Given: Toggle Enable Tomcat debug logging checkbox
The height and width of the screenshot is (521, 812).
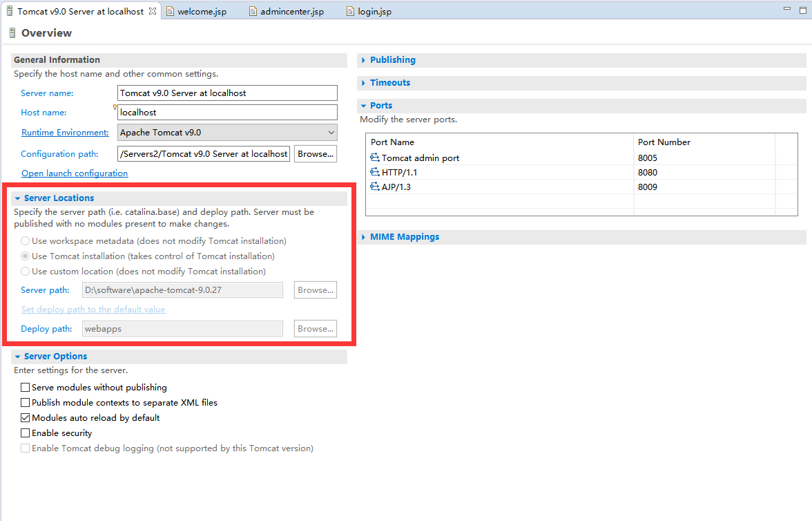Looking at the screenshot, I should [25, 448].
